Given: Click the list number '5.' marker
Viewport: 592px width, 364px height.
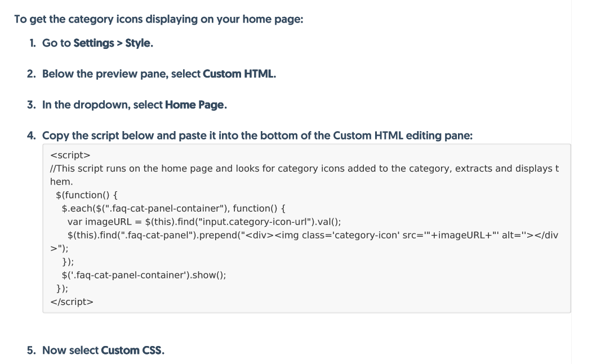Looking at the screenshot, I should tap(32, 350).
